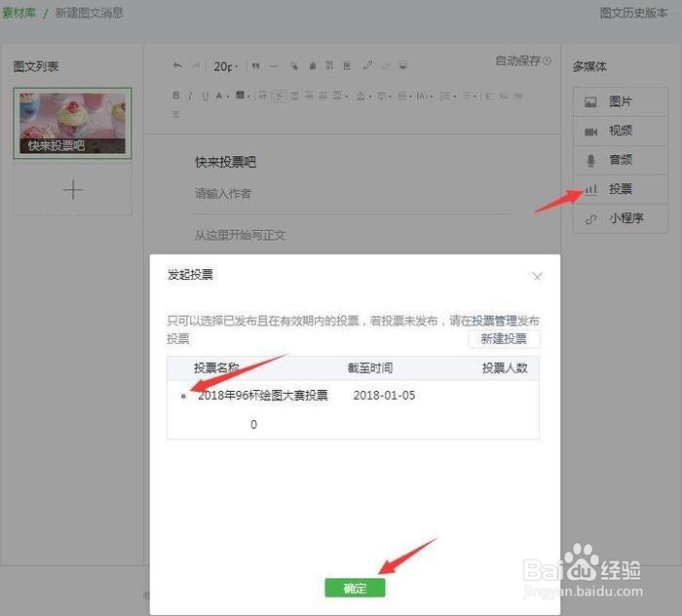Click the video camera icon
682x616 pixels.
tap(590, 132)
